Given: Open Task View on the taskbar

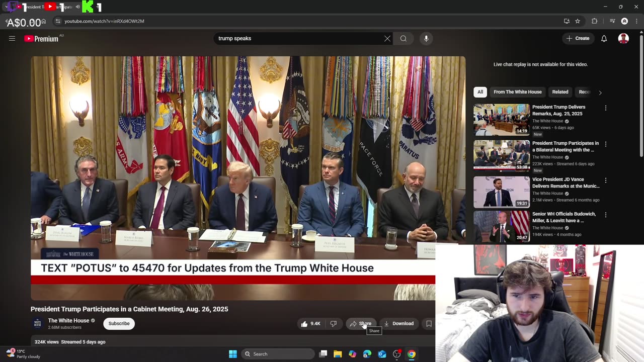Looking at the screenshot, I should (324, 354).
